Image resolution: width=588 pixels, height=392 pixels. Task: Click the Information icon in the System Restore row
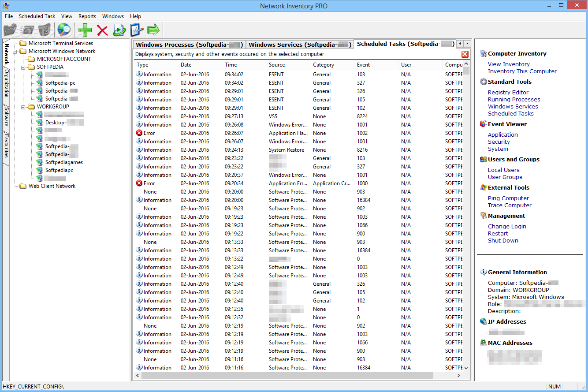[139, 149]
